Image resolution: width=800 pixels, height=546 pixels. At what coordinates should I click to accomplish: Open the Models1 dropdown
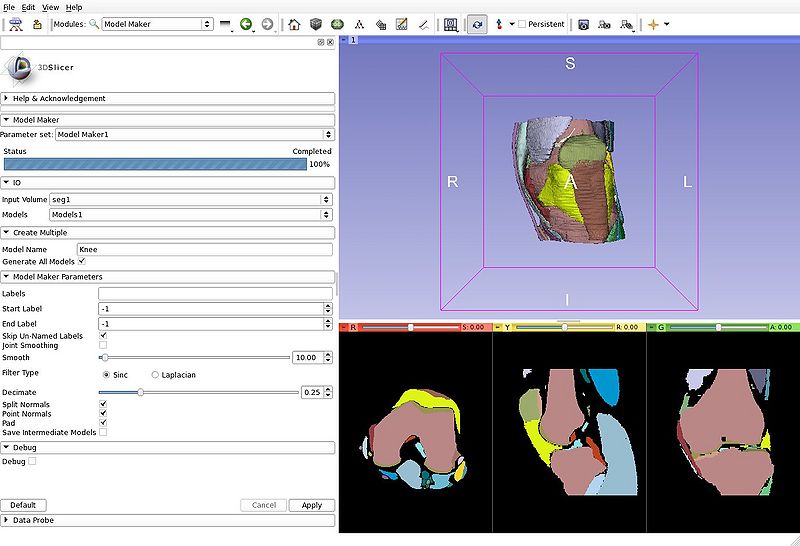pyautogui.click(x=191, y=215)
